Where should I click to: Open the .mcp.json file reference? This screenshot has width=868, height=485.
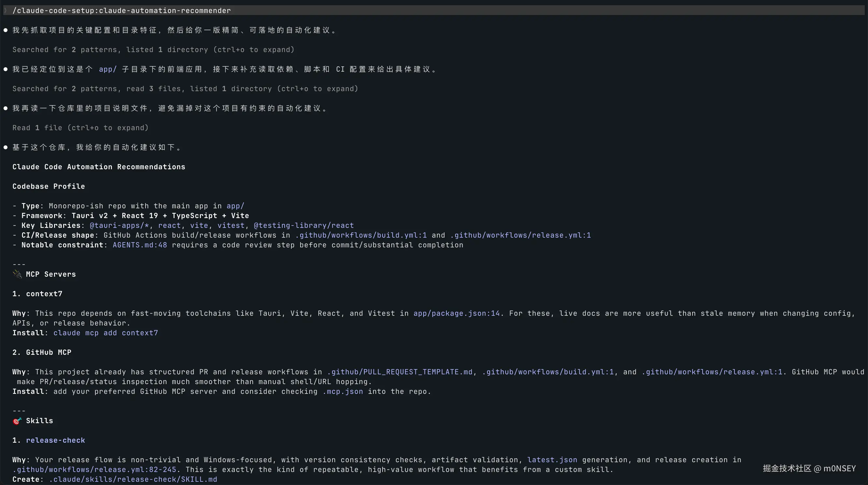[x=343, y=392]
